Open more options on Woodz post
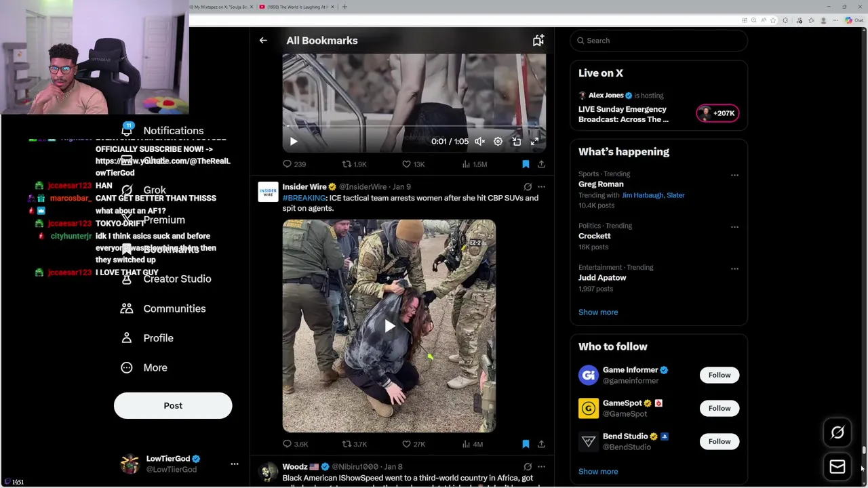The width and height of the screenshot is (868, 488). click(x=541, y=466)
